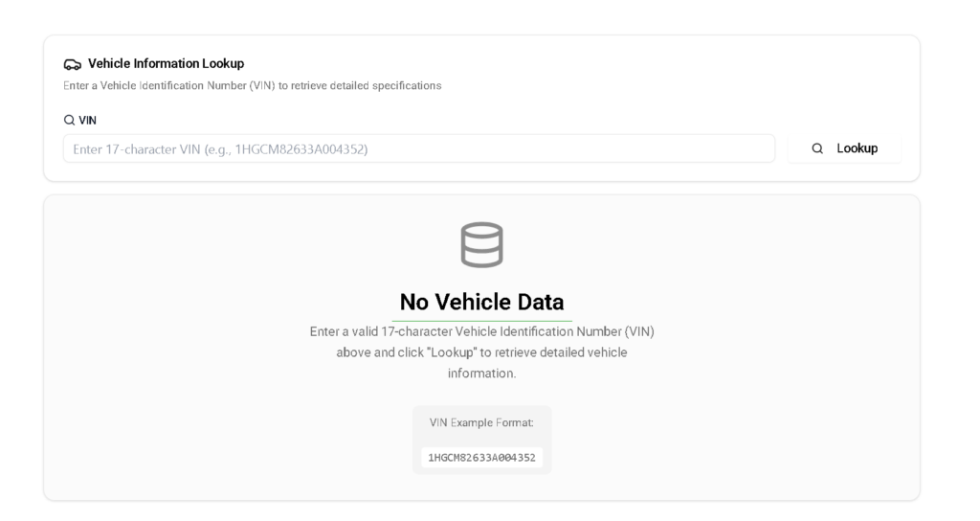Click the underline beneath No Vehicle Data
The image size is (980, 521).
click(481, 321)
